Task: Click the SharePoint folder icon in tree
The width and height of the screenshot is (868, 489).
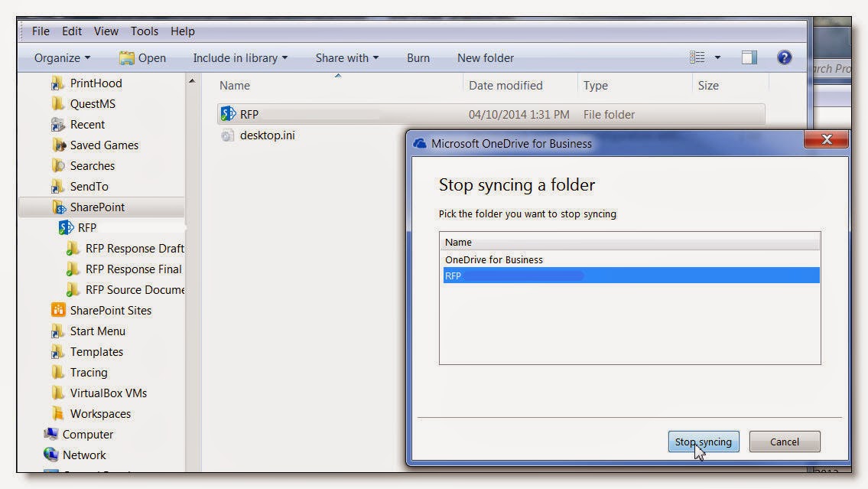Action: coord(58,207)
